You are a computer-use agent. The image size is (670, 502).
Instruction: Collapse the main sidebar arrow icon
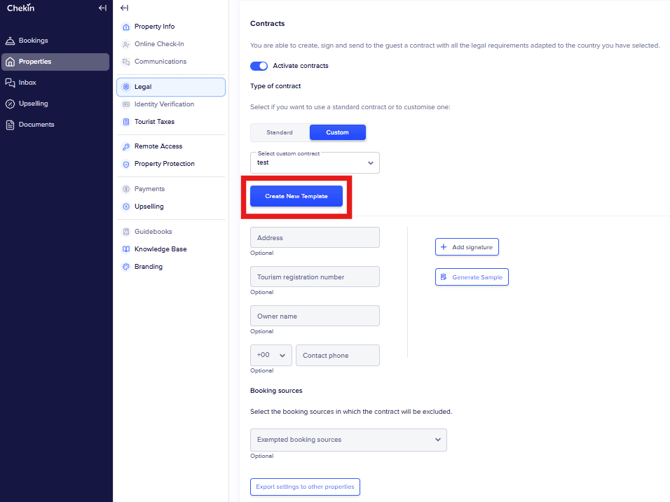[x=102, y=8]
